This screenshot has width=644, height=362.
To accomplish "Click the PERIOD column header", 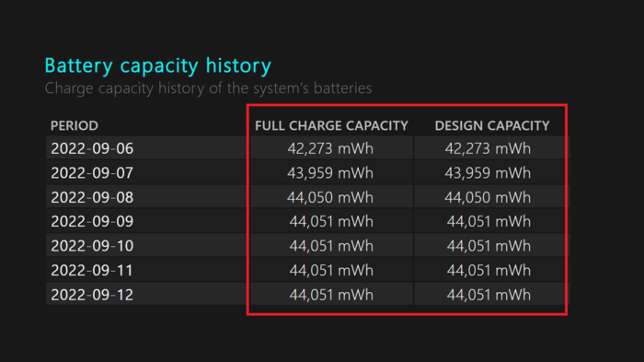I will [x=75, y=125].
